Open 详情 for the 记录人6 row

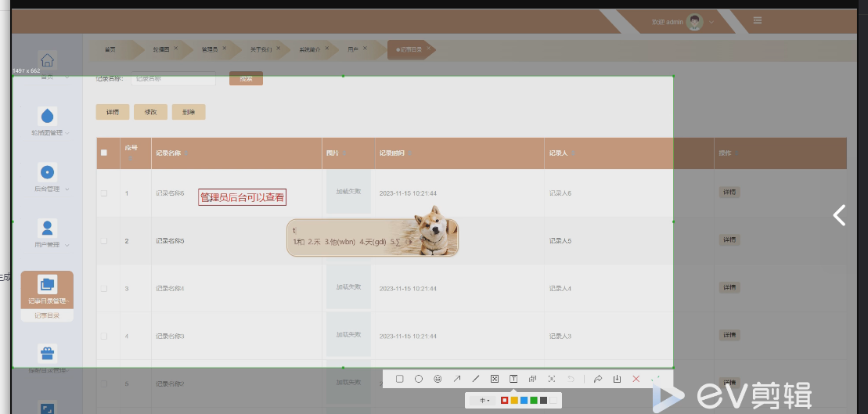(729, 192)
